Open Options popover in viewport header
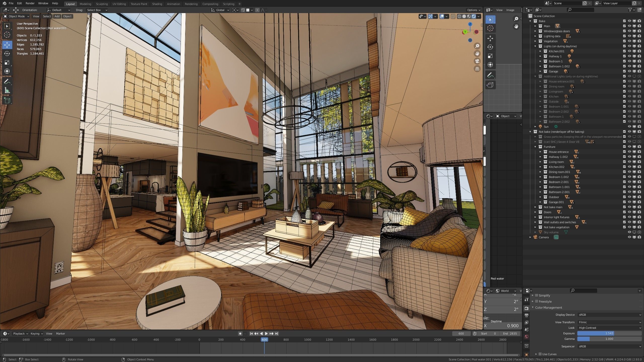 click(474, 10)
